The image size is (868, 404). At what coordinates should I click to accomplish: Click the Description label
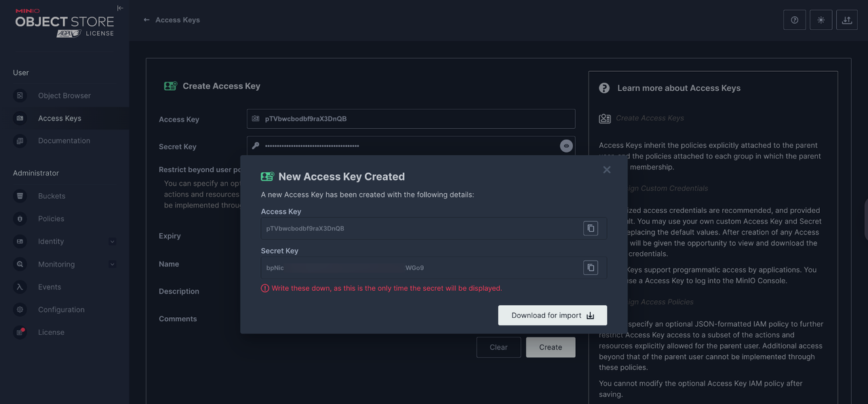(179, 291)
